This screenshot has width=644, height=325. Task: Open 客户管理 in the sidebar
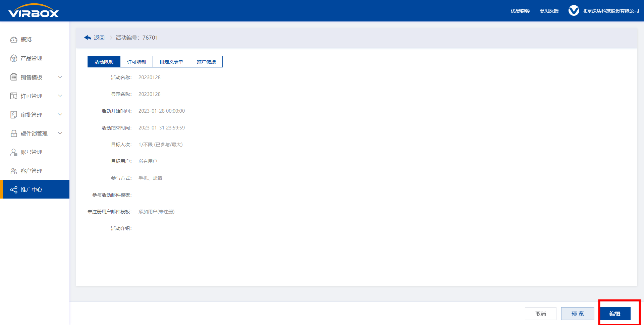tap(35, 171)
